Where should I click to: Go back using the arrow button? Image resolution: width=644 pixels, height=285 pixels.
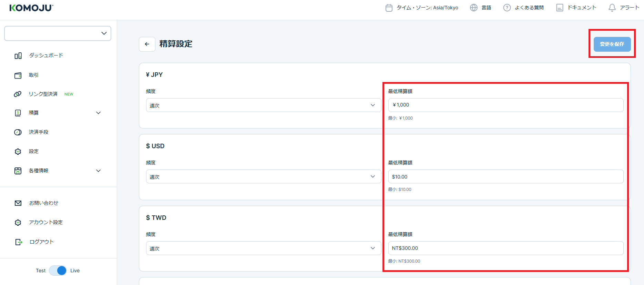pos(147,44)
